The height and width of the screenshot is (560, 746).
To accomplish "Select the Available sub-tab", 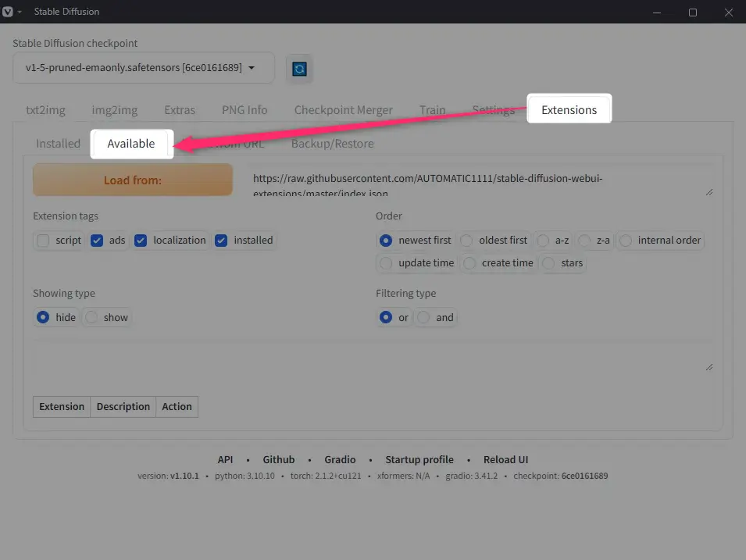I will tap(130, 143).
